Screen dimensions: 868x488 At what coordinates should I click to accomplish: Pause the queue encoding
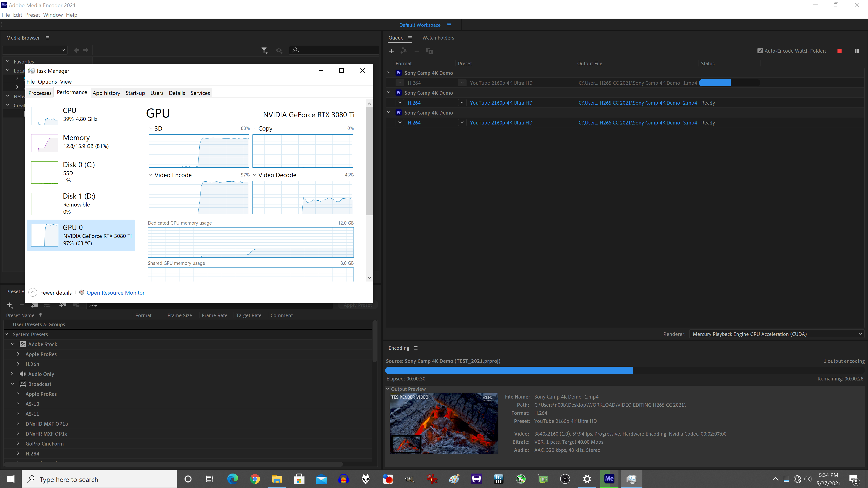click(856, 51)
